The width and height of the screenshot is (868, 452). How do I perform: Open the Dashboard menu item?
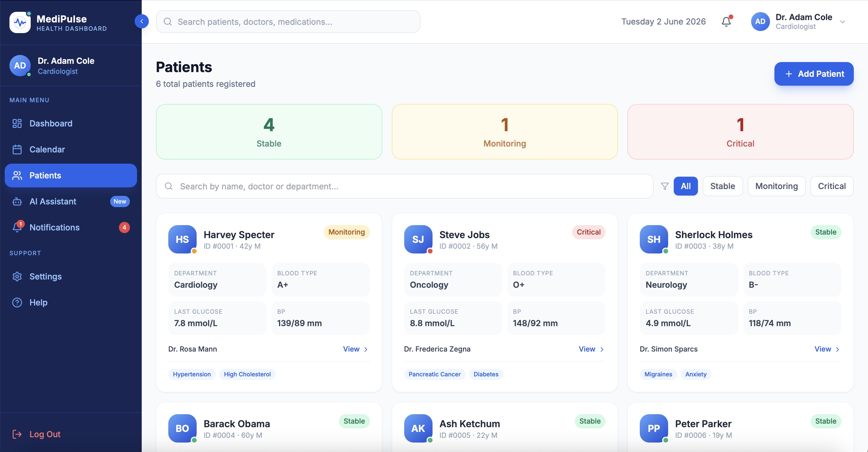point(71,123)
